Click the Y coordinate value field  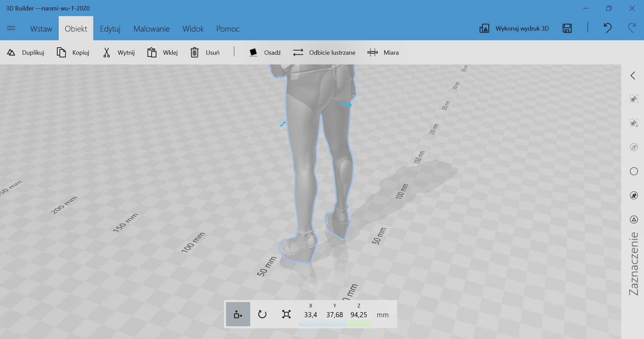click(x=334, y=315)
